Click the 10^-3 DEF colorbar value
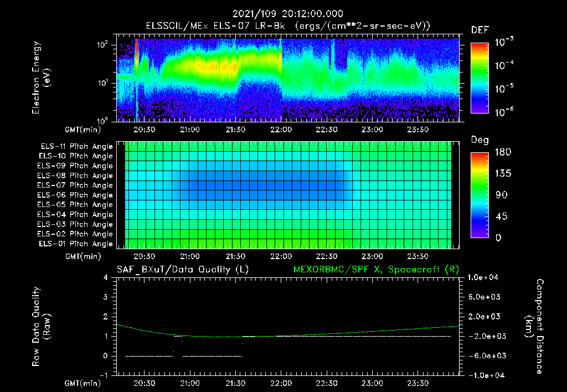The width and height of the screenshot is (567, 392). pos(504,42)
